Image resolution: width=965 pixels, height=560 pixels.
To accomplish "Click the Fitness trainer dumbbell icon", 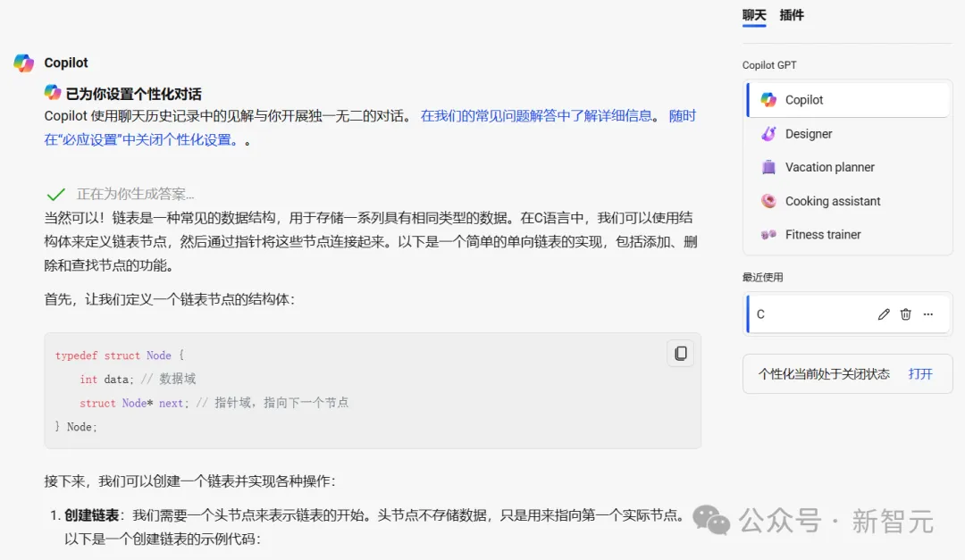I will click(768, 235).
